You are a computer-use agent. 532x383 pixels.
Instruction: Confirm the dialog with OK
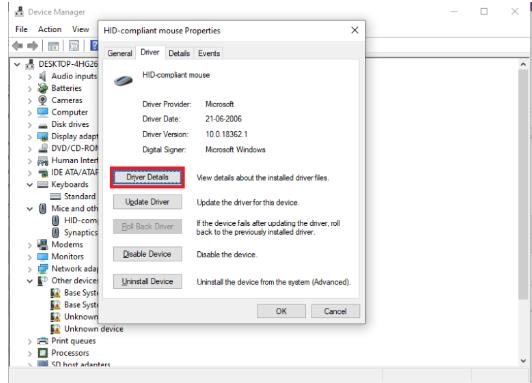pyautogui.click(x=281, y=311)
